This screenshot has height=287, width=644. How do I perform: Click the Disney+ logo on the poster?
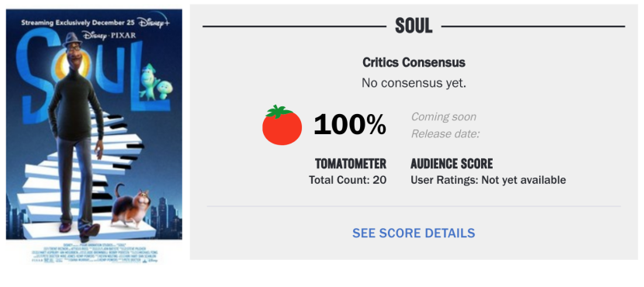pos(154,22)
